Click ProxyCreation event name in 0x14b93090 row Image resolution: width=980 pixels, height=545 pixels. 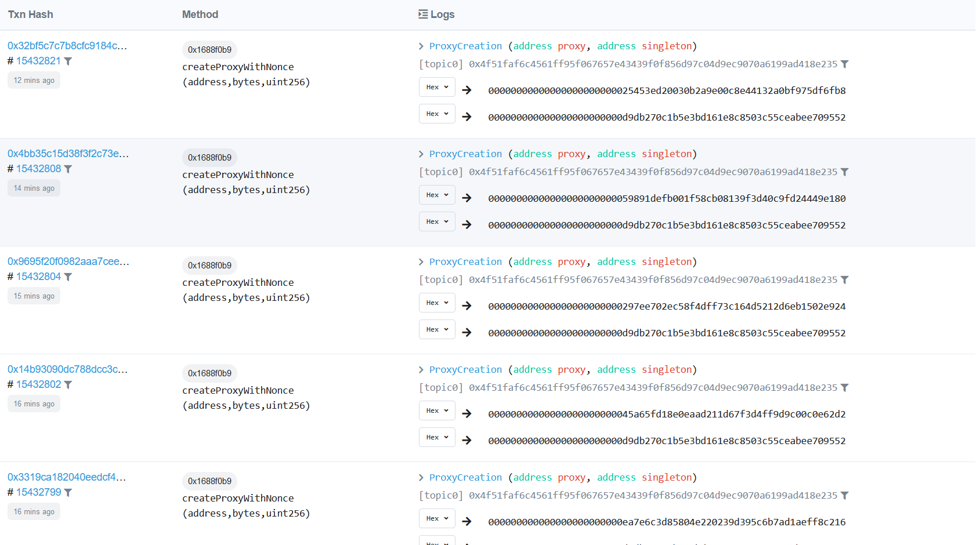pyautogui.click(x=465, y=370)
